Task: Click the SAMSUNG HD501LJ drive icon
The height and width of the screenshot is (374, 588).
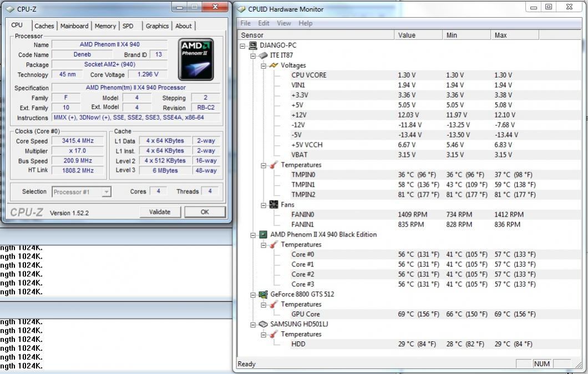Action: pyautogui.click(x=263, y=324)
